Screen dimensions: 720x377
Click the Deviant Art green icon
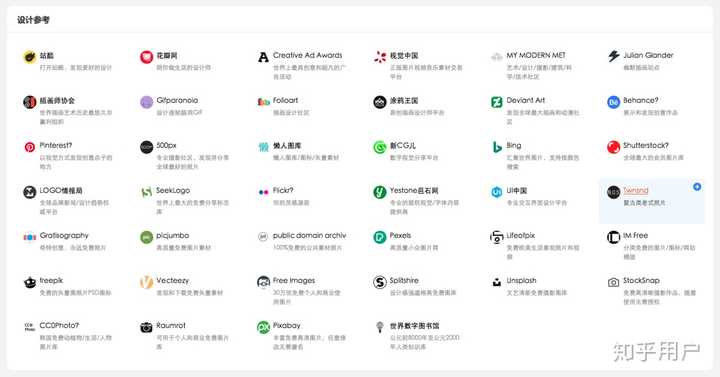[496, 102]
